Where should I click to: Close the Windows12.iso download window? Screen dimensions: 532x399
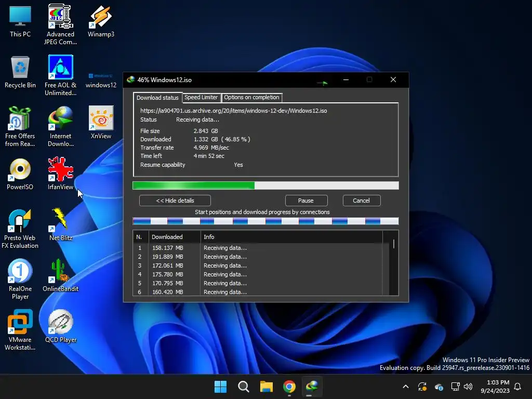pos(393,79)
